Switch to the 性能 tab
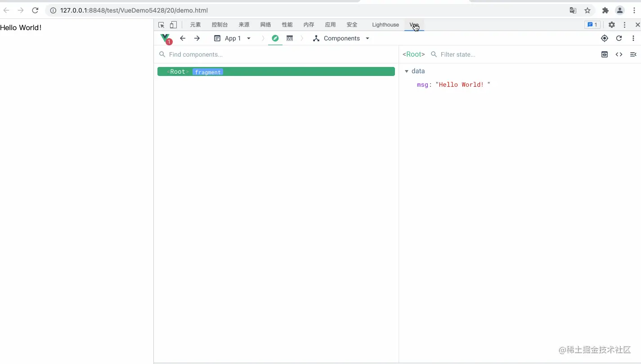This screenshot has width=641, height=364. tap(287, 25)
